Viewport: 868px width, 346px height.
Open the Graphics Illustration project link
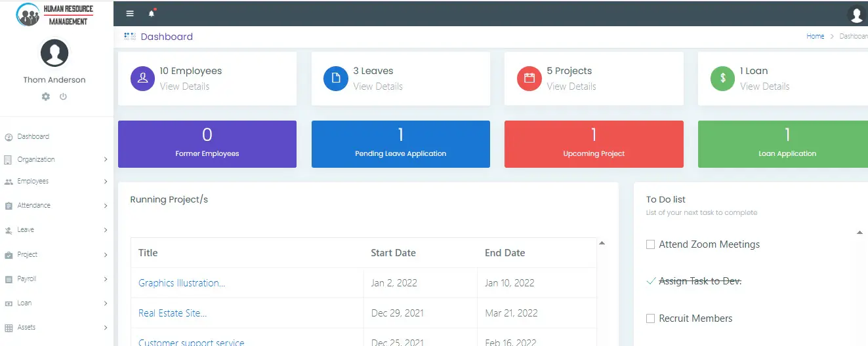182,283
